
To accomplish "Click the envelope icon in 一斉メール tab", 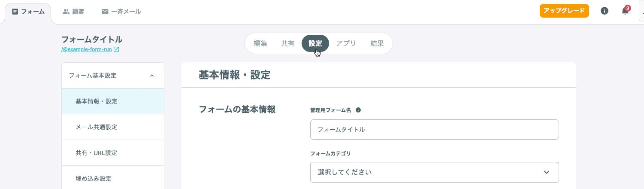I will coord(105,12).
